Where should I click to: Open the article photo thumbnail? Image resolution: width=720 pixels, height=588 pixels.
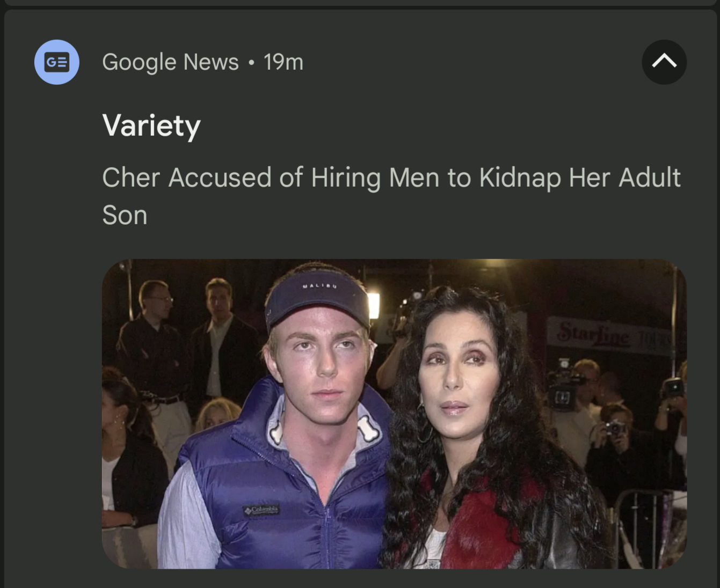pos(394,414)
